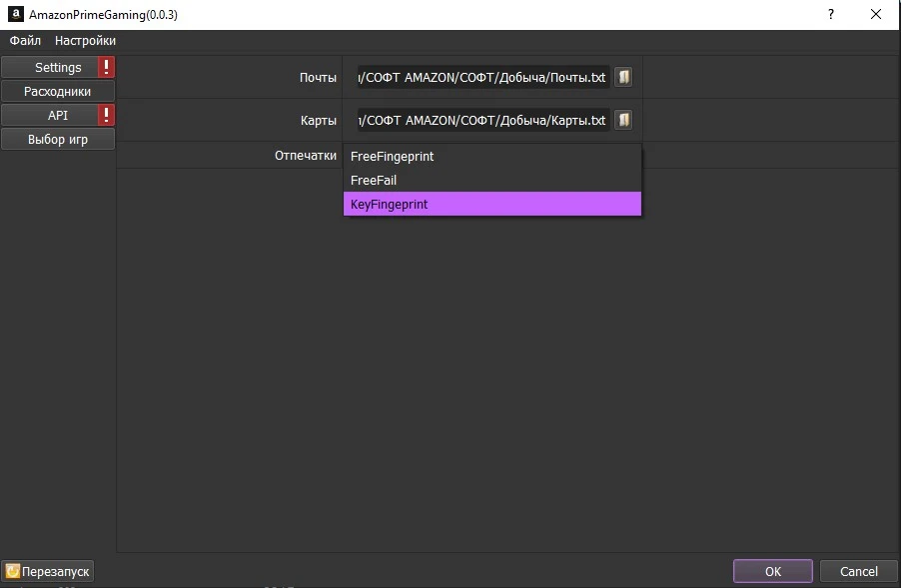Switch to the API tab

click(50, 116)
